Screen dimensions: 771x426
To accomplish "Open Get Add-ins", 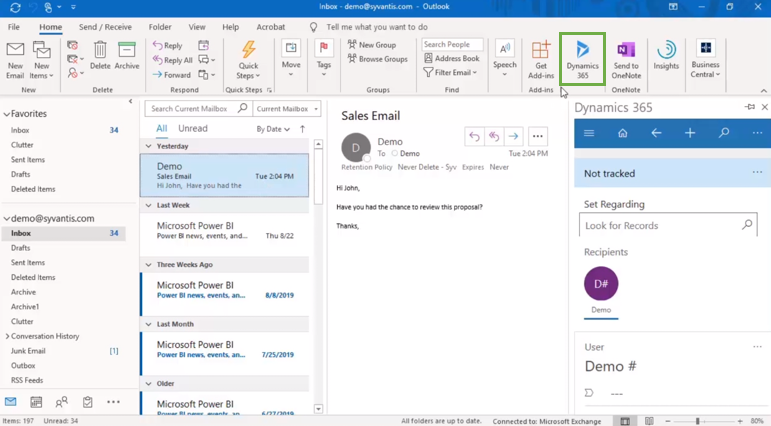I will pyautogui.click(x=541, y=60).
